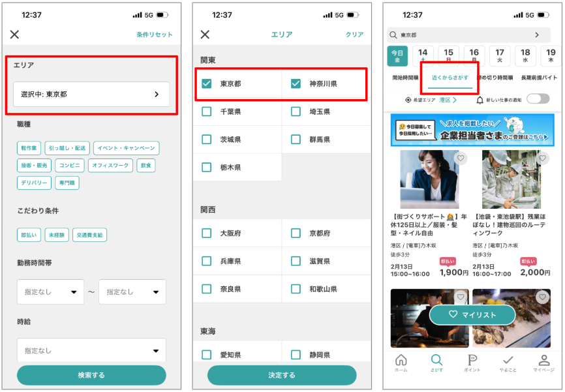The image size is (565, 392).
Task: Close the エリア selection screen with X
Action: point(205,35)
